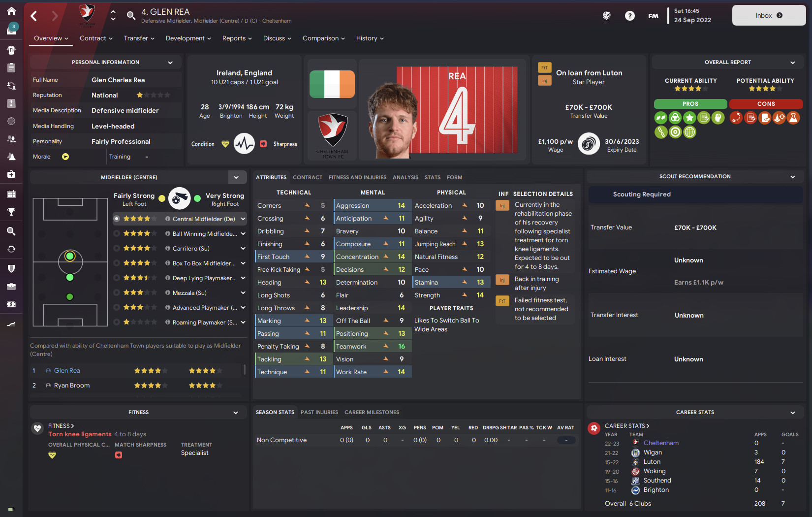This screenshot has height=517, width=812.
Task: Open the help question mark icon
Action: [629, 16]
